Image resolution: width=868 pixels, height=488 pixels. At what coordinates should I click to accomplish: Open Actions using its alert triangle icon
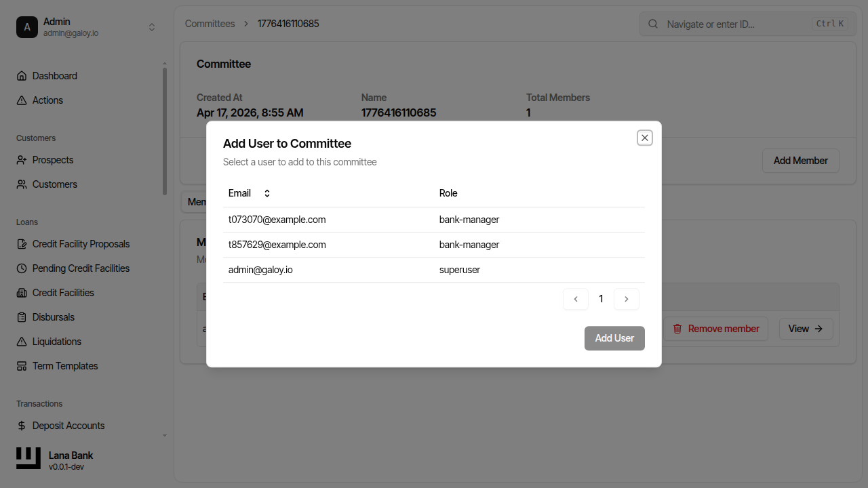point(21,100)
